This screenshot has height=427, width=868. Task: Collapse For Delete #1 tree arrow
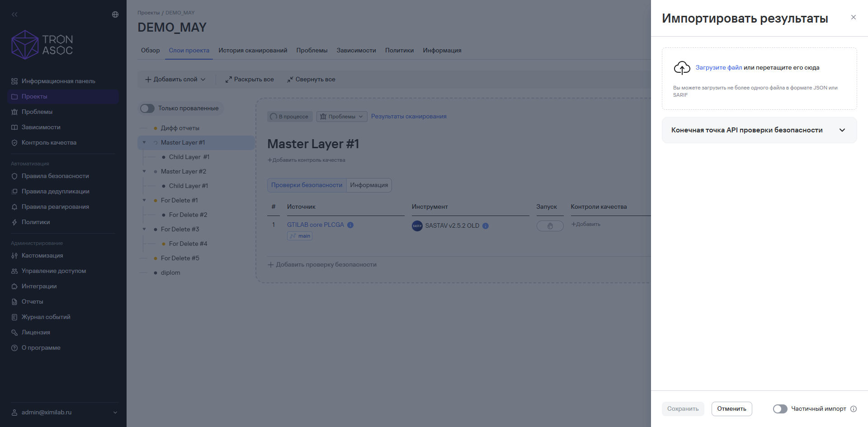144,201
